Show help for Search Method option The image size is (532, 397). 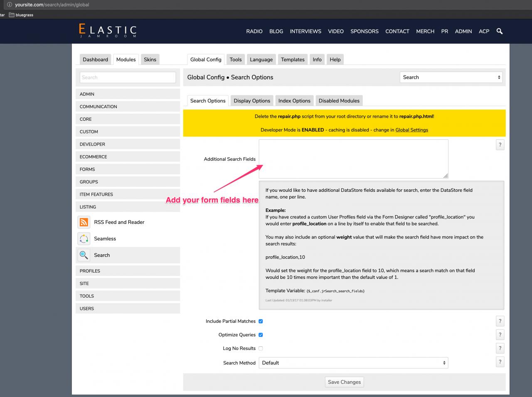(x=500, y=362)
